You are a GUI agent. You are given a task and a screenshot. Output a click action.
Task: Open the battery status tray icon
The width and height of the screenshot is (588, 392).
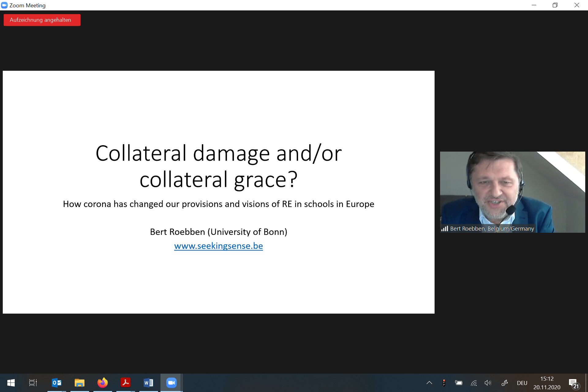point(458,383)
